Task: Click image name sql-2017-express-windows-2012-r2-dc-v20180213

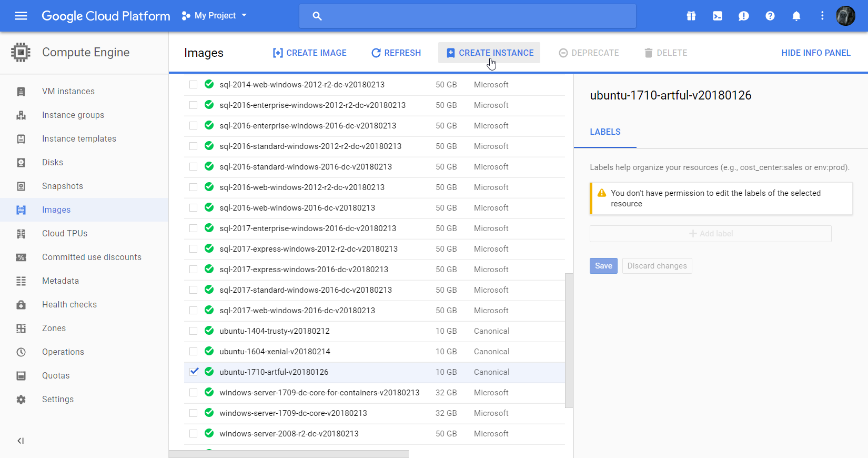Action: 308,249
